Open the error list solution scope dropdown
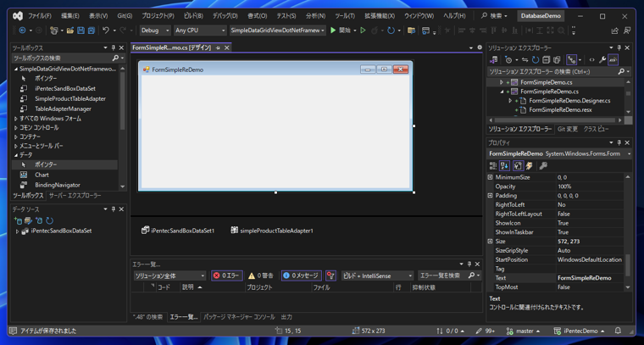The width and height of the screenshot is (644, 345). [x=169, y=275]
